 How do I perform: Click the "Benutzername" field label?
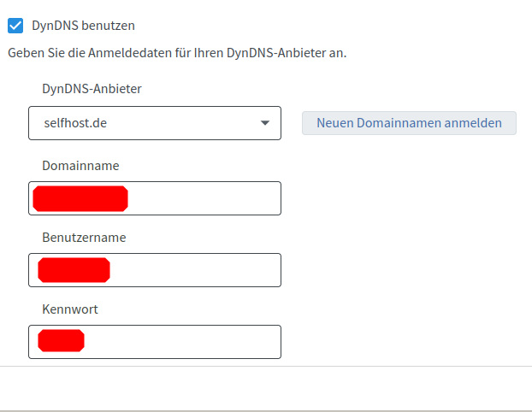click(84, 237)
